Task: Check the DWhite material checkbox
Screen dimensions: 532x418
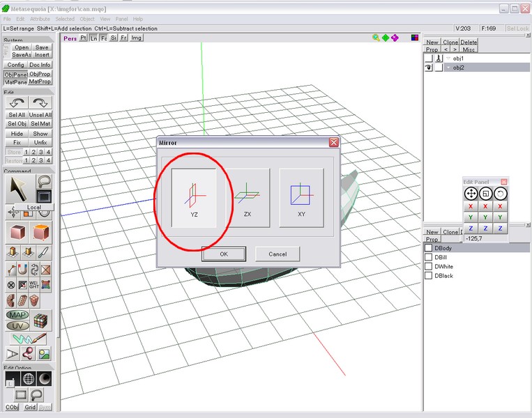Action: 429,266
